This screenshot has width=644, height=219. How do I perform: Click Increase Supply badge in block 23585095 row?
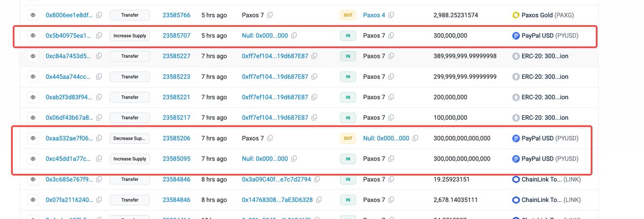[129, 159]
